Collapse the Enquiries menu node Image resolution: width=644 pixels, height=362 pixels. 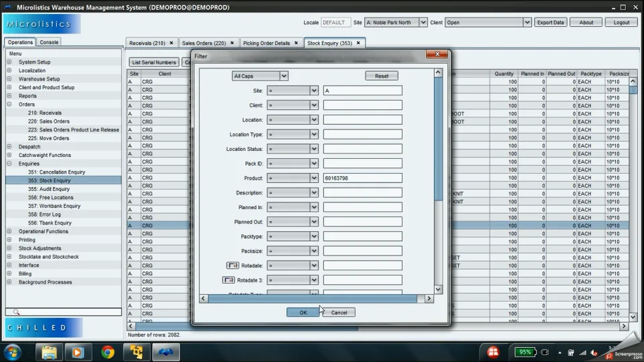(9, 164)
